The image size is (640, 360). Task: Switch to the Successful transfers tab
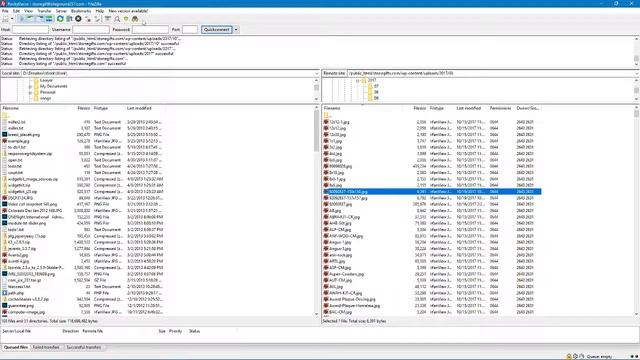(x=84, y=347)
